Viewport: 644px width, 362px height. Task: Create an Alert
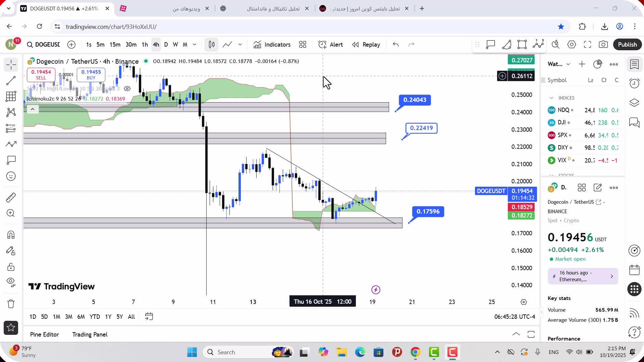click(x=330, y=45)
